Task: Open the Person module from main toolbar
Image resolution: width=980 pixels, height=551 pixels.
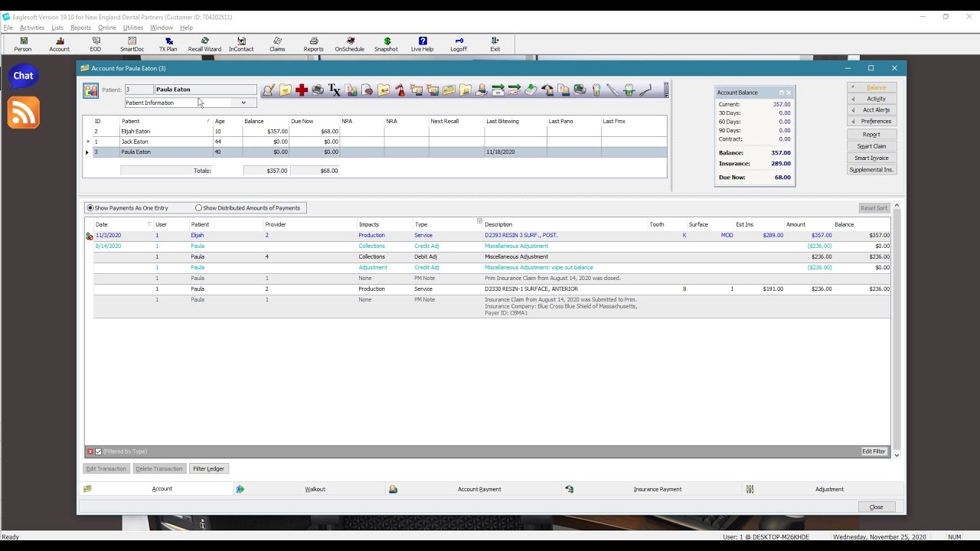Action: tap(23, 44)
